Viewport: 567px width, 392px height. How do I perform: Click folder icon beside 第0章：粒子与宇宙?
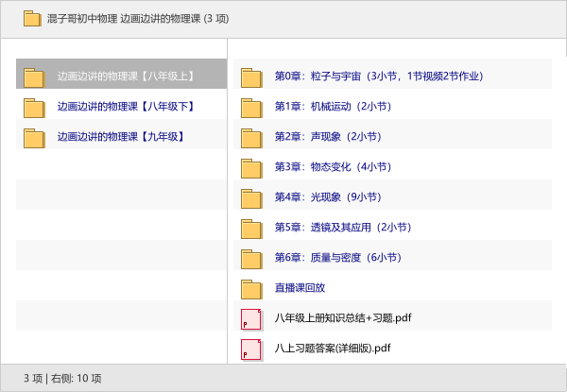click(251, 77)
